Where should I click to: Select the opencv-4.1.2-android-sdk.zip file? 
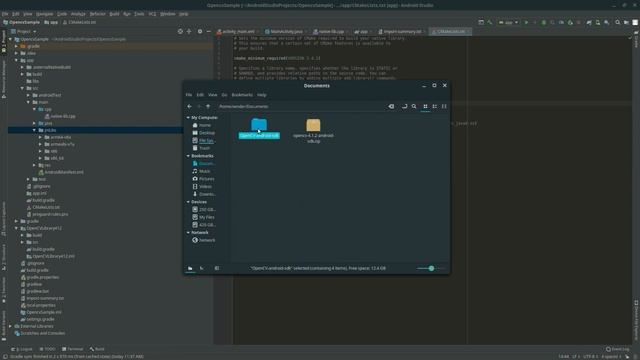[313, 131]
